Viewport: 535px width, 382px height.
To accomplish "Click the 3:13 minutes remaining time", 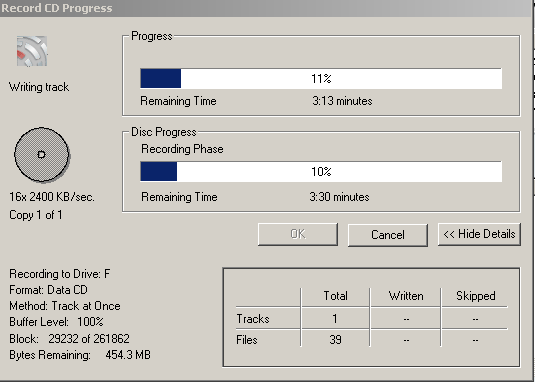I will pos(342,101).
